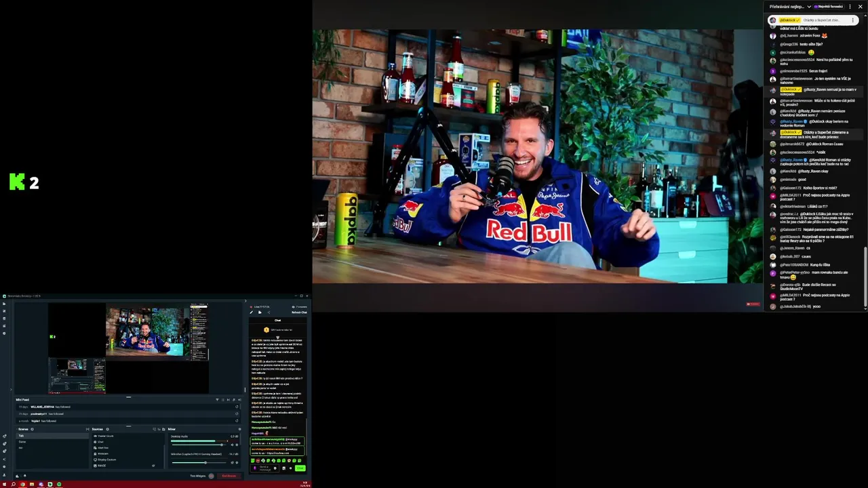Open File Explorer from the taskbar

pos(32,485)
